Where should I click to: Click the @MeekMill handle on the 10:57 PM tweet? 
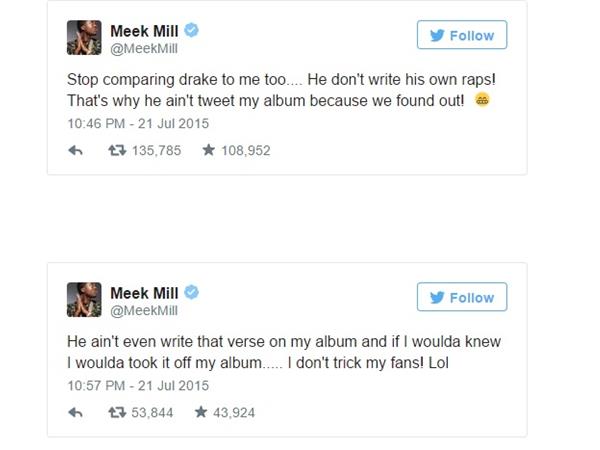pos(143,310)
